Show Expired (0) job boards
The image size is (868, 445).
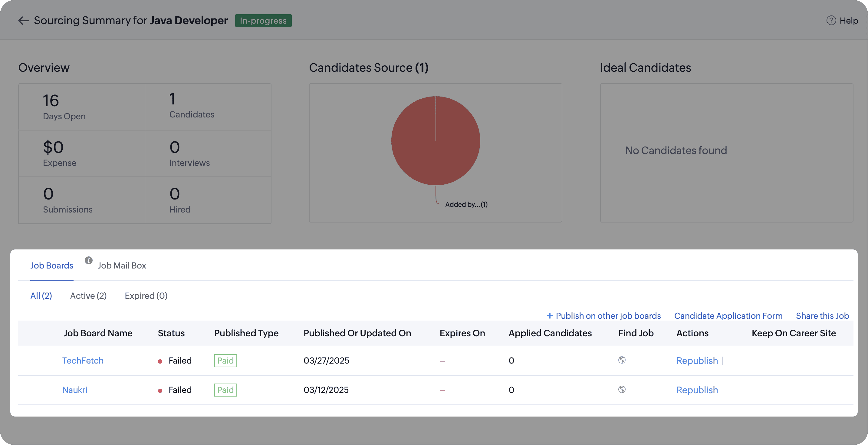click(x=146, y=296)
